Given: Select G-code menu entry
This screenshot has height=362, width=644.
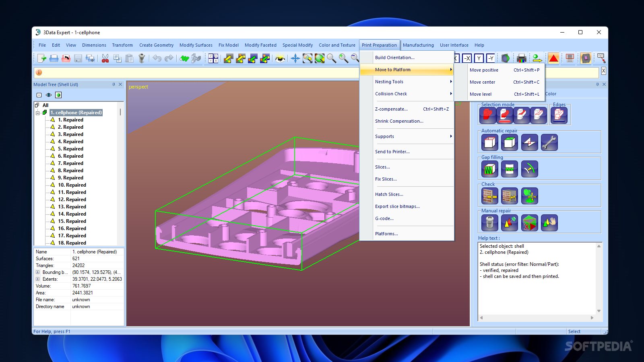Looking at the screenshot, I should 407,218.
